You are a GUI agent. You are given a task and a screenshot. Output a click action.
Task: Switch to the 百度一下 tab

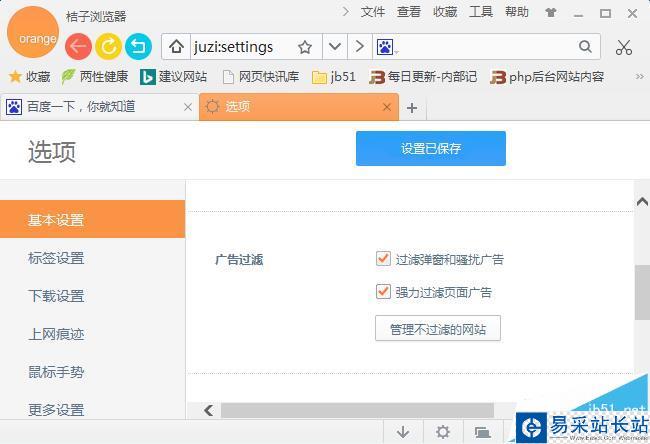pyautogui.click(x=99, y=107)
